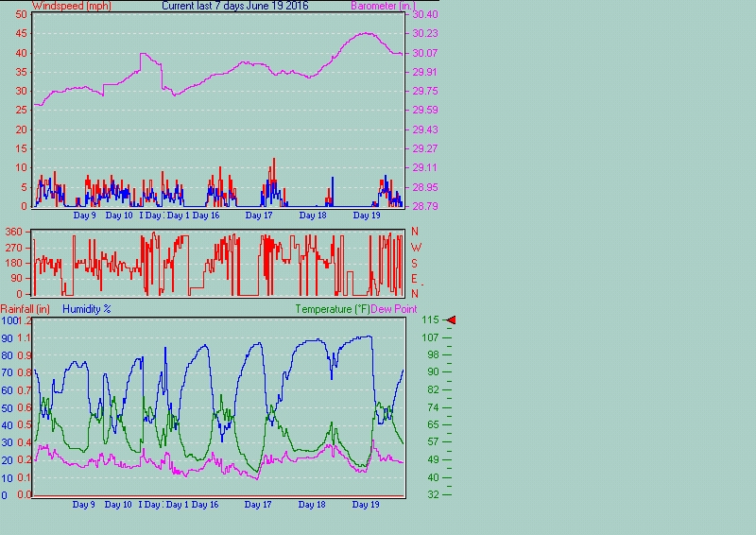
Task: Click Day 10 under the bottom chart
Action: (x=118, y=505)
